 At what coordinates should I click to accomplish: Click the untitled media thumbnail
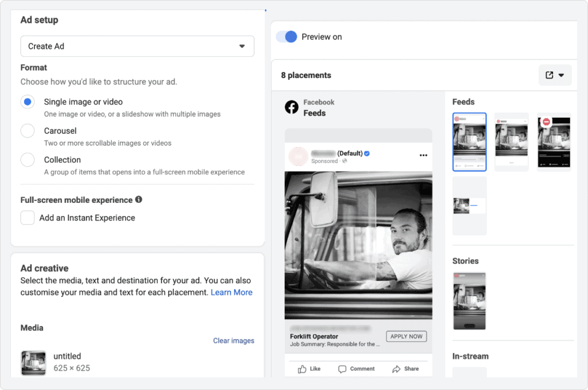(x=33, y=362)
